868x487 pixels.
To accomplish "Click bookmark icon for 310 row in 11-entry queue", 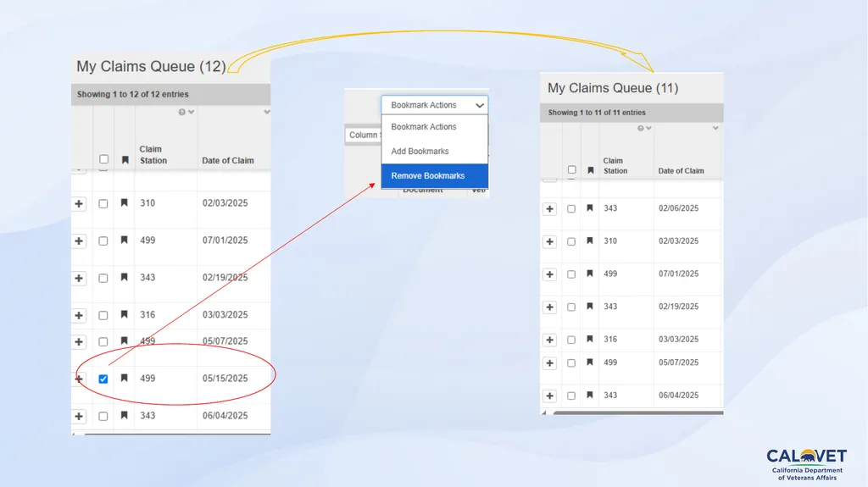I will click(590, 241).
